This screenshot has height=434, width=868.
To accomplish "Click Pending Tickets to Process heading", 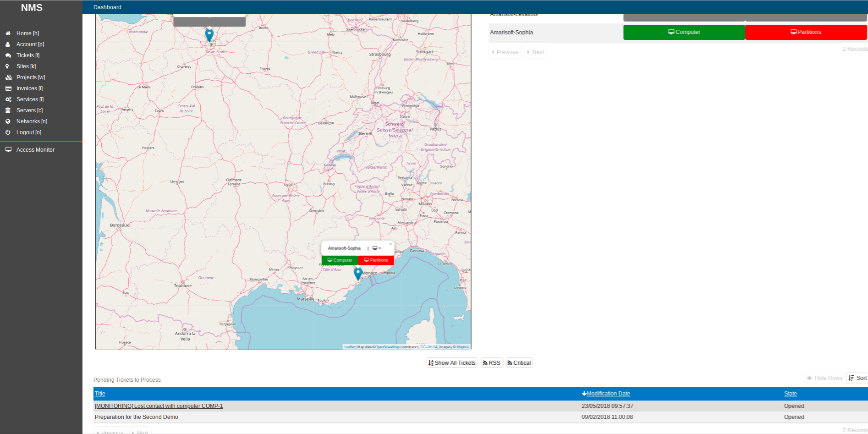I will [x=127, y=380].
